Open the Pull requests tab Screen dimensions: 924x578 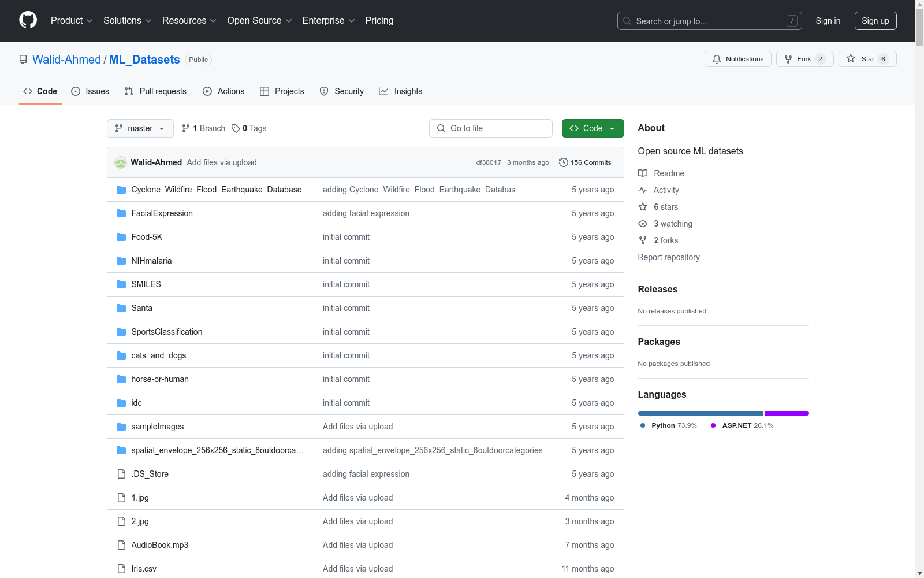click(x=155, y=91)
